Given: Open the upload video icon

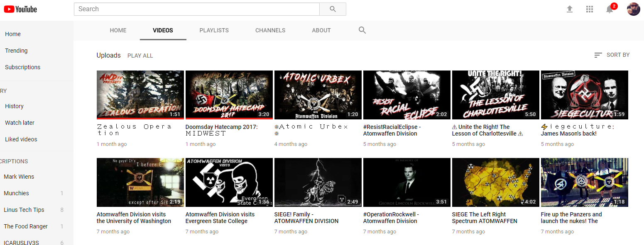Looking at the screenshot, I should (570, 9).
